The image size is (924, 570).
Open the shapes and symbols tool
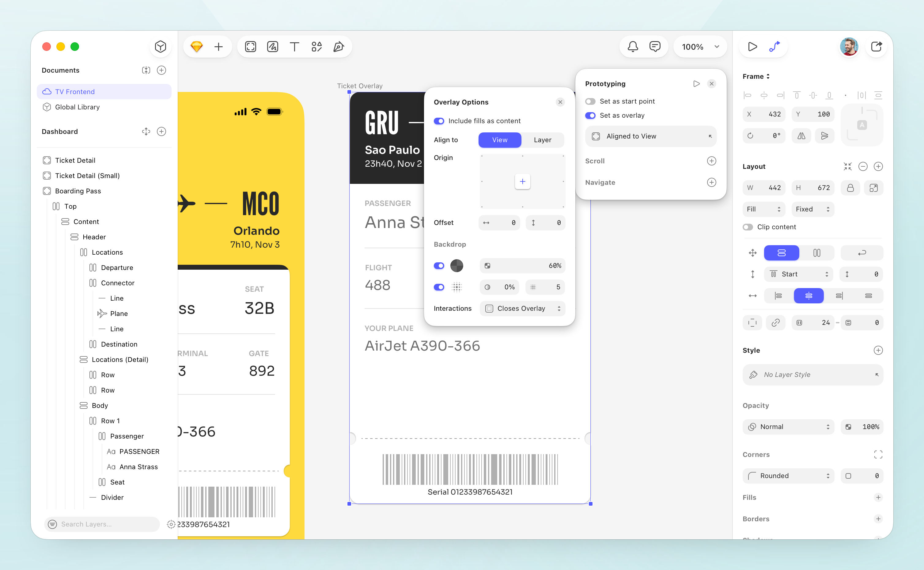[316, 47]
